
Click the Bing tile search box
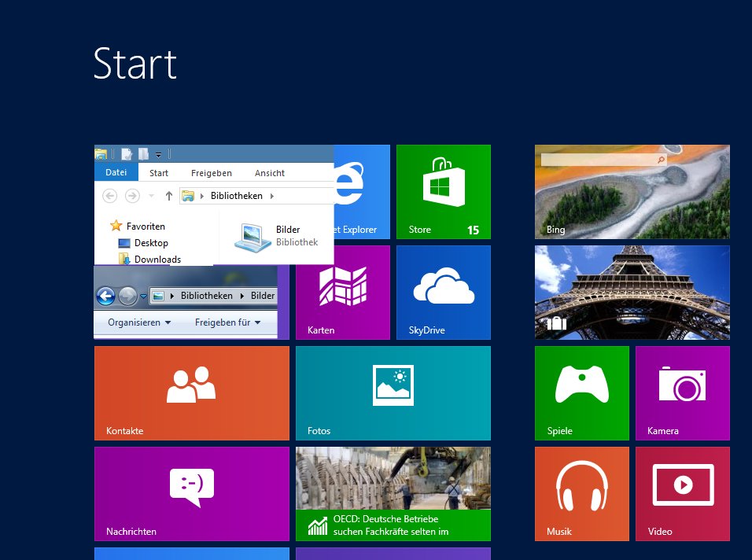(604, 160)
